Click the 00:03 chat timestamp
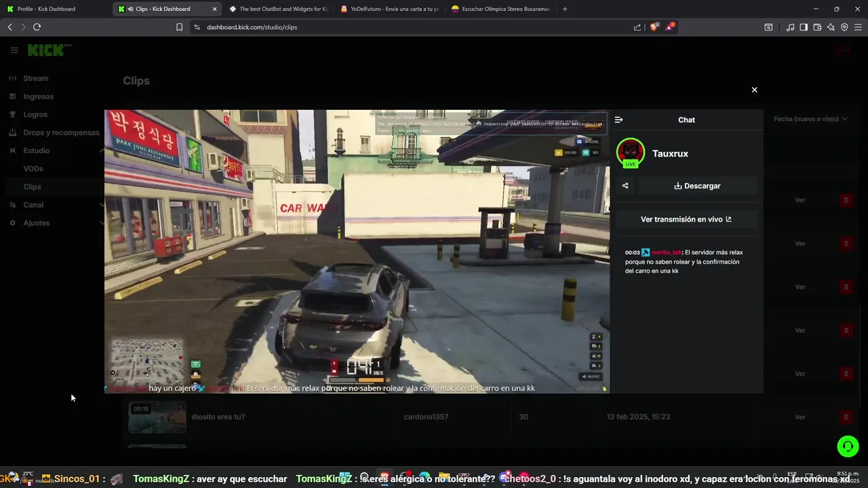 pos(632,252)
